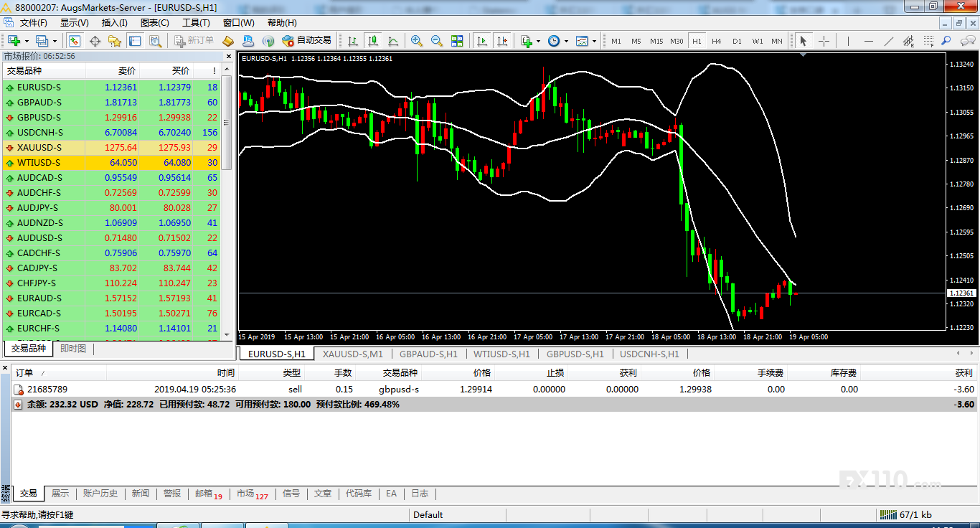The image size is (980, 528).
Task: Expand the Indicators dropdown arrow
Action: coord(538,41)
